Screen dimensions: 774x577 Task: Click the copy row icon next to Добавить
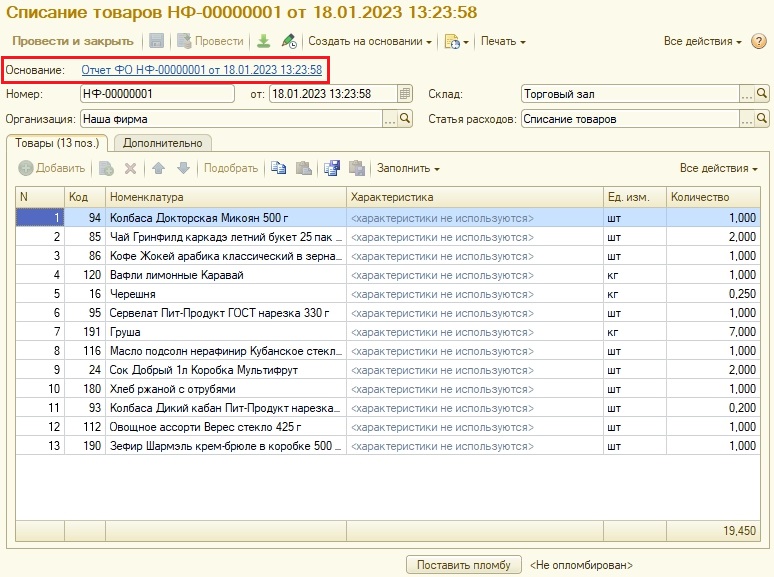pyautogui.click(x=106, y=168)
